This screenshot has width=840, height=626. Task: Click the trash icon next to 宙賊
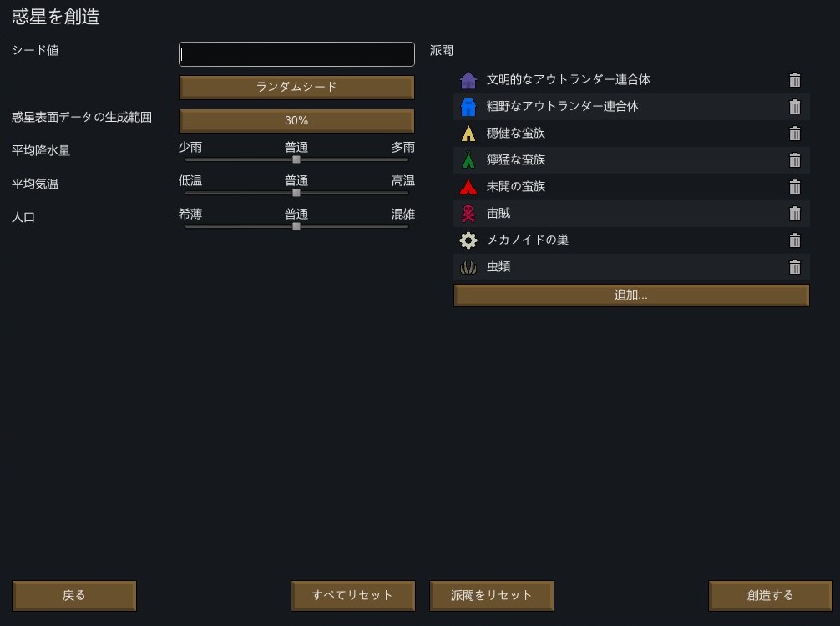pos(794,214)
